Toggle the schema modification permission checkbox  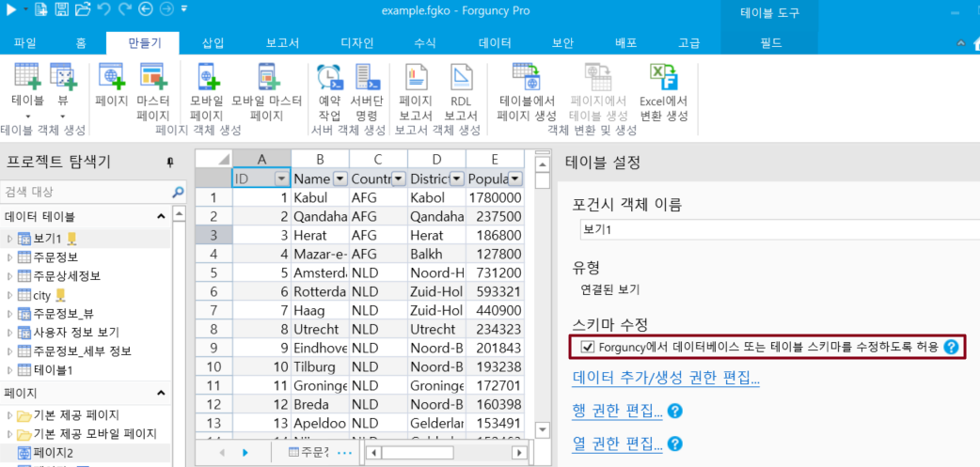point(588,348)
